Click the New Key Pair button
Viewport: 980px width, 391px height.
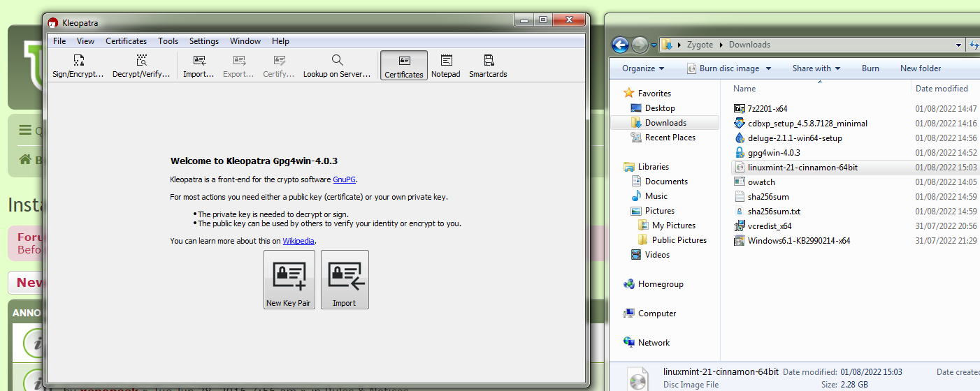point(289,279)
